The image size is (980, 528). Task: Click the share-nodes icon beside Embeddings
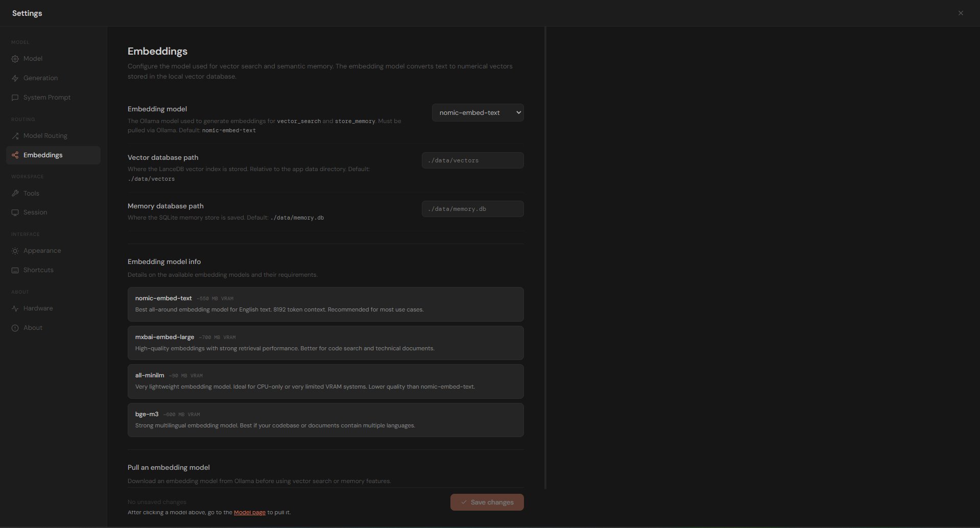coord(15,155)
